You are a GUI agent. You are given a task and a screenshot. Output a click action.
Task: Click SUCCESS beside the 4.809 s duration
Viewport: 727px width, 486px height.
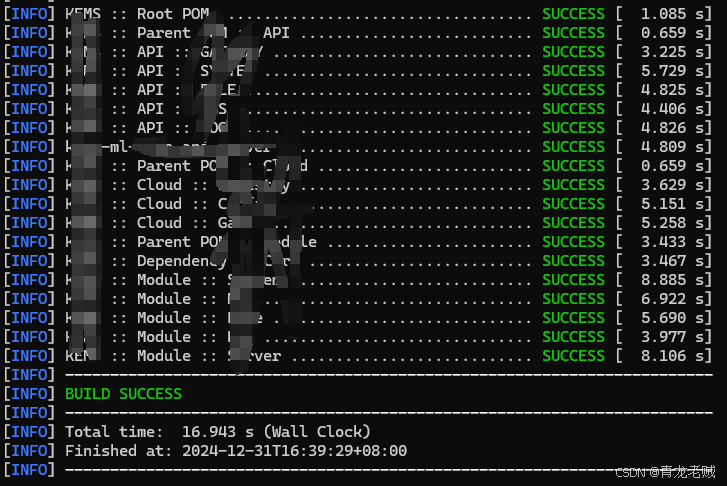pyautogui.click(x=573, y=147)
